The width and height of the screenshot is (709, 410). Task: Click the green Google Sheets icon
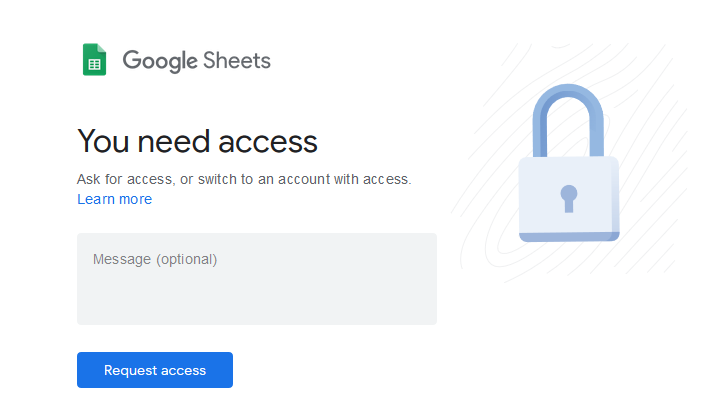(94, 60)
